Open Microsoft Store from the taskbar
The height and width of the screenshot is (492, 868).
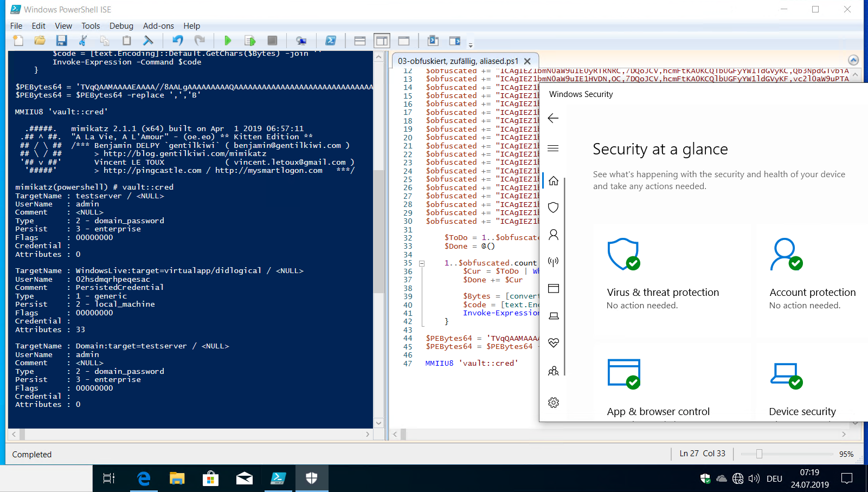point(210,478)
